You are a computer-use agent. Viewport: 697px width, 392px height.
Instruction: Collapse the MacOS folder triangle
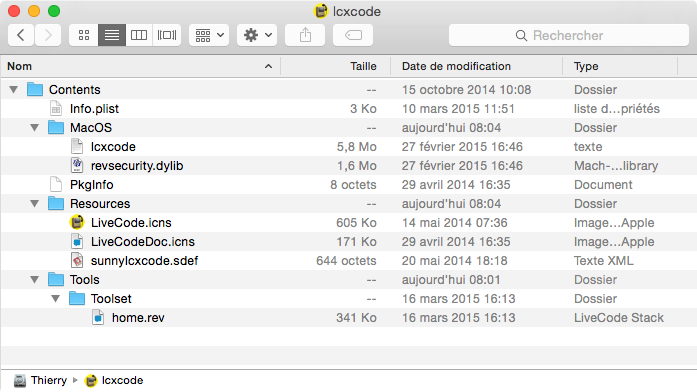[35, 128]
